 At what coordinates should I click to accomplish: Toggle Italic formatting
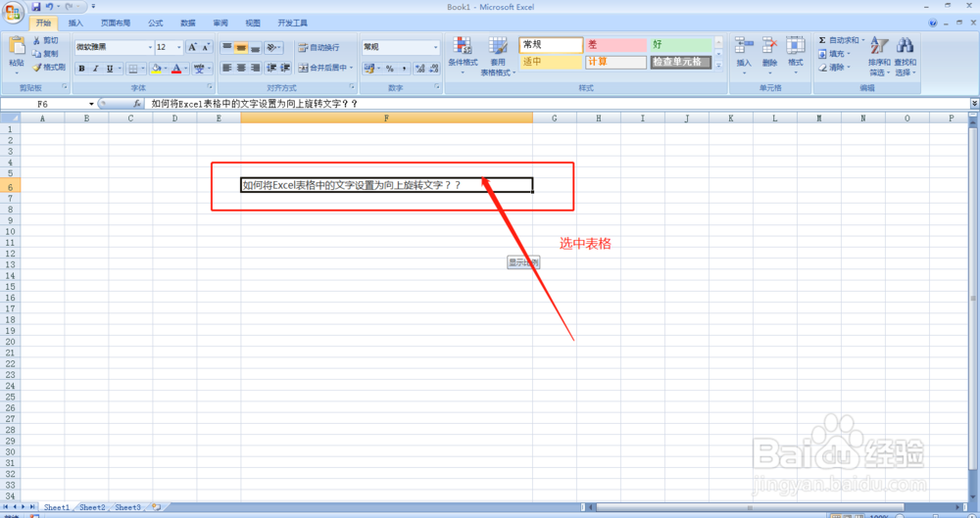pyautogui.click(x=96, y=69)
